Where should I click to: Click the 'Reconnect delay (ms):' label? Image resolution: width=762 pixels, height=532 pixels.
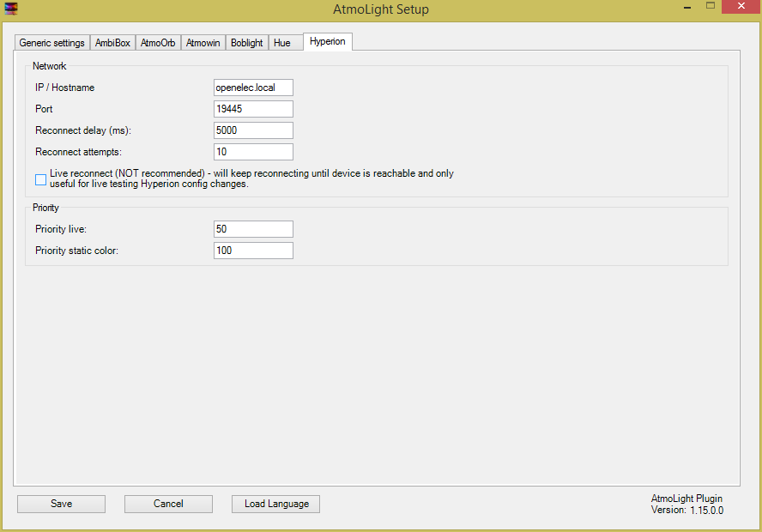click(83, 130)
